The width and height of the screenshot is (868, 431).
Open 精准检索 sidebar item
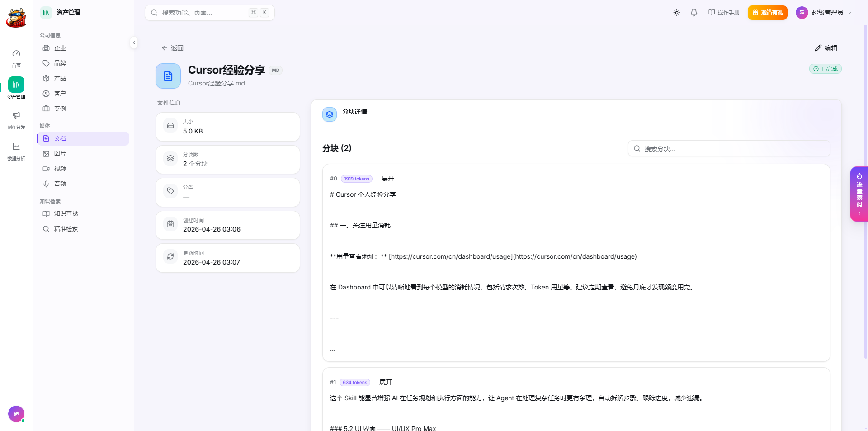click(x=83, y=229)
